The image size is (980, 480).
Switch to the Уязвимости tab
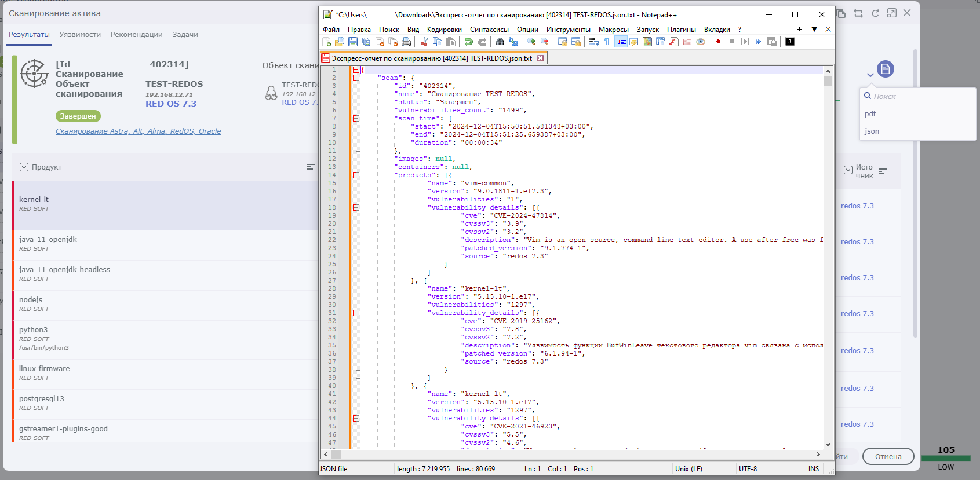tap(80, 35)
